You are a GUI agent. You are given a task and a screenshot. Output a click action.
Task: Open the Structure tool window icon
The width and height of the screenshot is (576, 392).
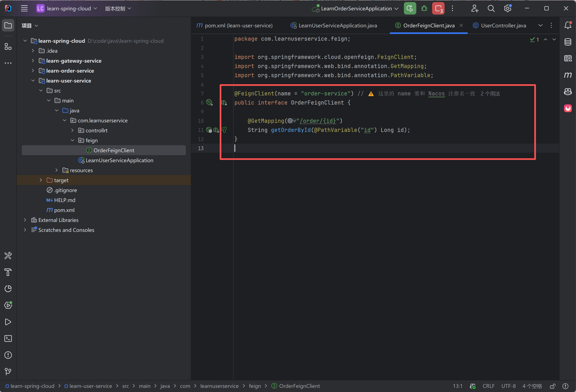tap(8, 46)
